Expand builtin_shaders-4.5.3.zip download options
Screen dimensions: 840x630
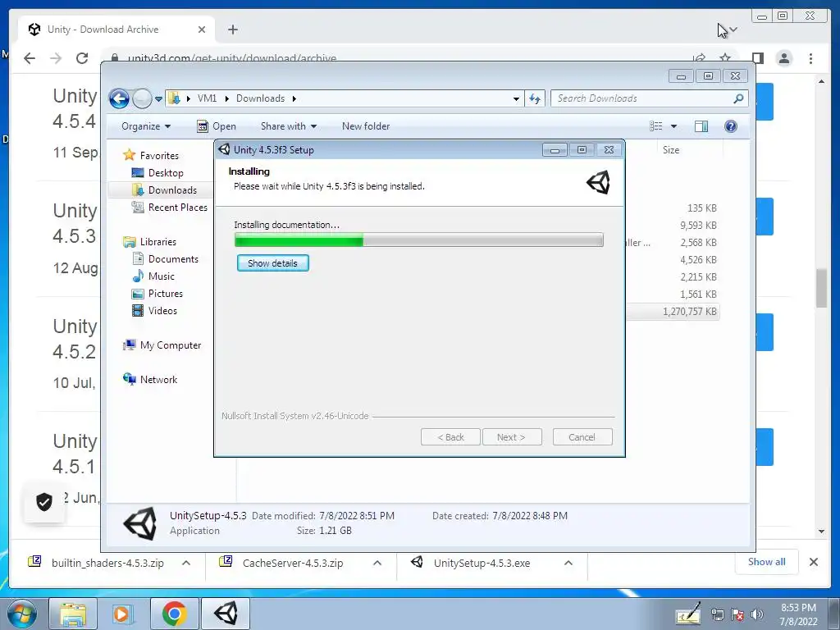(186, 563)
